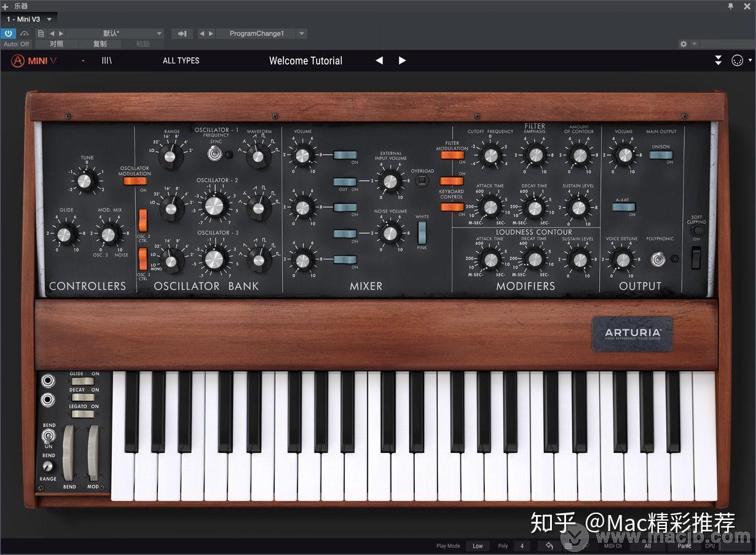Click the double-down arrow to open bottom panel

718,60
